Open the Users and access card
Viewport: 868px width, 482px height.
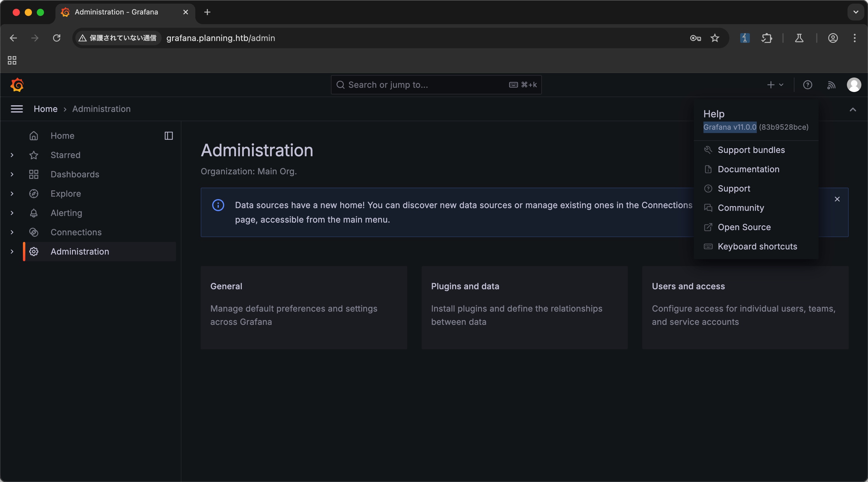click(688, 286)
